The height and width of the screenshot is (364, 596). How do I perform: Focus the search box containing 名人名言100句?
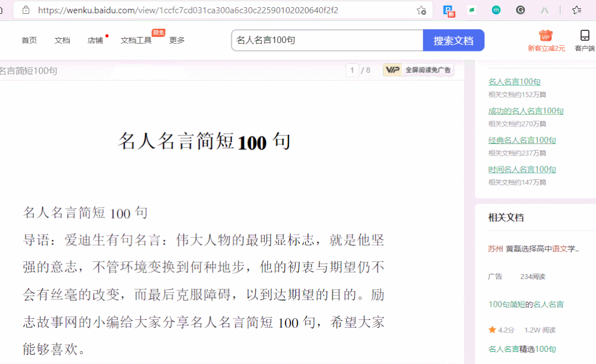[x=327, y=40]
